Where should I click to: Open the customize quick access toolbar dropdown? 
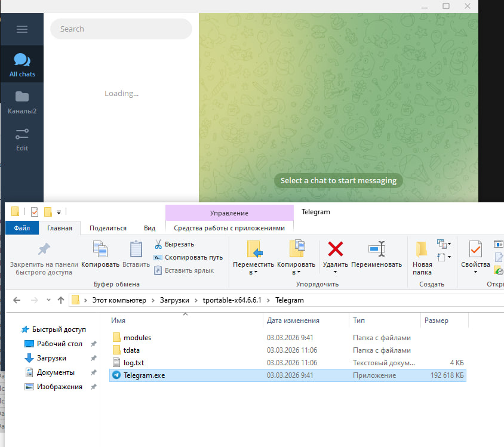pyautogui.click(x=59, y=212)
